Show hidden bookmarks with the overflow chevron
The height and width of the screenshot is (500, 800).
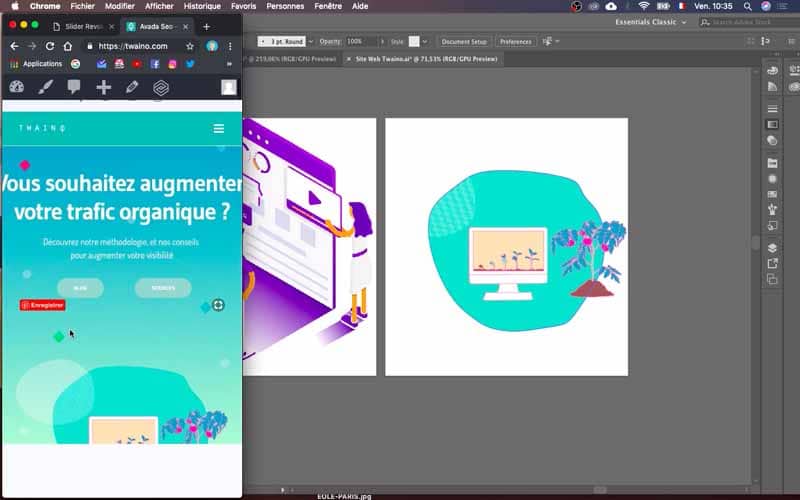(x=229, y=64)
